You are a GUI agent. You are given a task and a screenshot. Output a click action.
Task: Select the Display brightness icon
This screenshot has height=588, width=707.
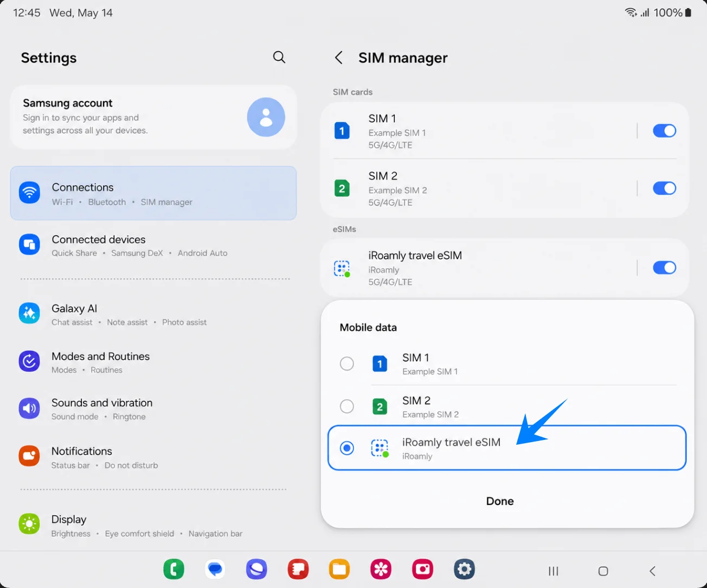(x=30, y=525)
